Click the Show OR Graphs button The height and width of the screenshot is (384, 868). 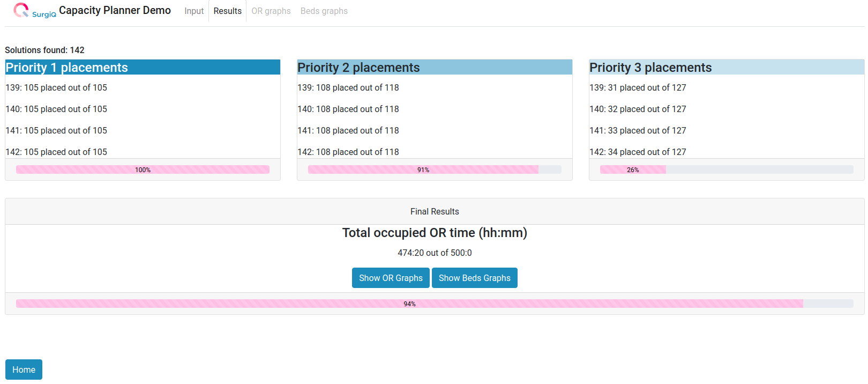[x=391, y=278]
